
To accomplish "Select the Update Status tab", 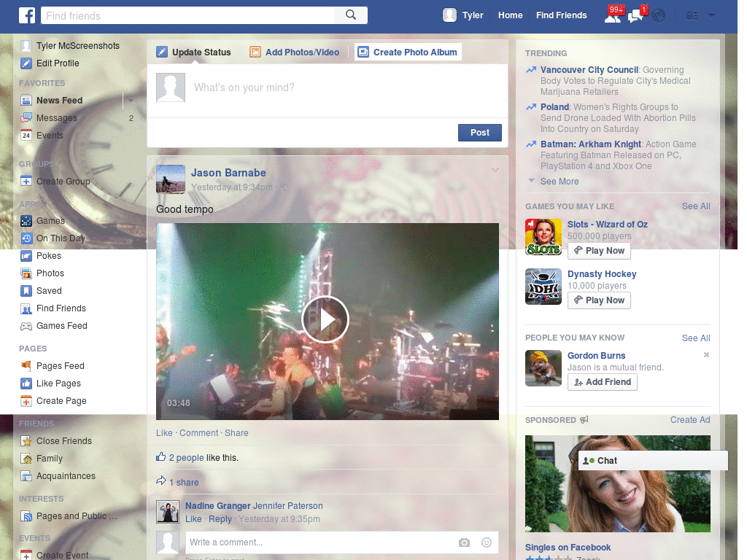I will (x=194, y=52).
